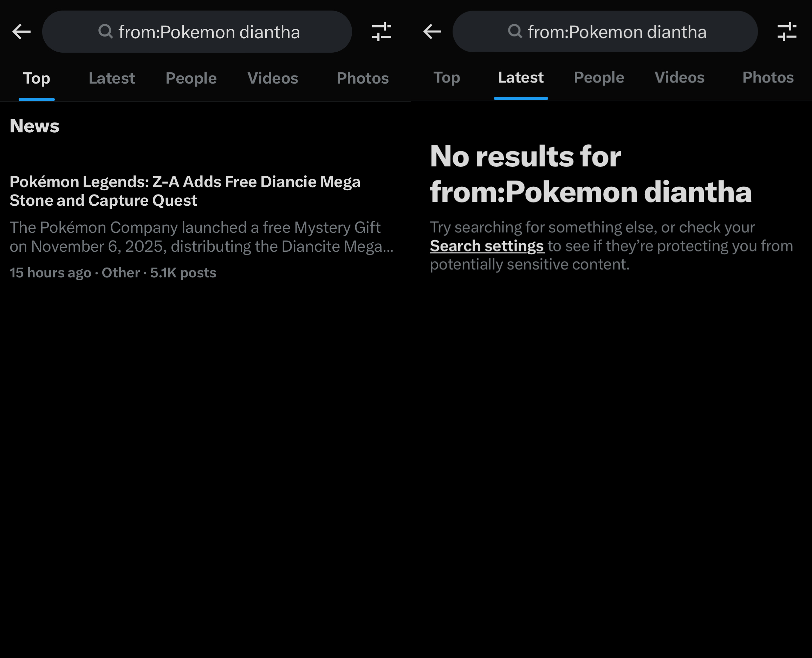Click the right search input field

(x=617, y=32)
